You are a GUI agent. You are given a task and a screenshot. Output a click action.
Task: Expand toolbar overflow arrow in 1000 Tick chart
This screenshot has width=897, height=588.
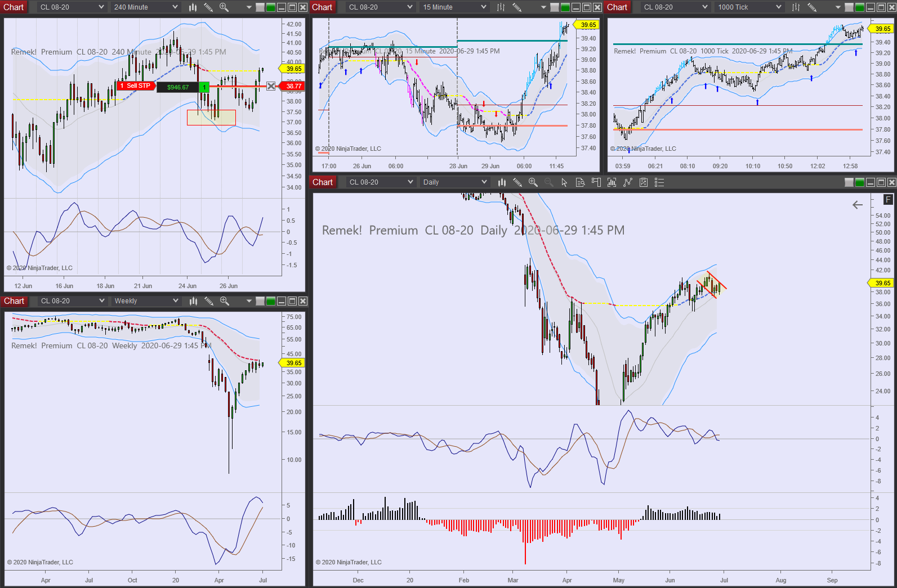tap(838, 8)
